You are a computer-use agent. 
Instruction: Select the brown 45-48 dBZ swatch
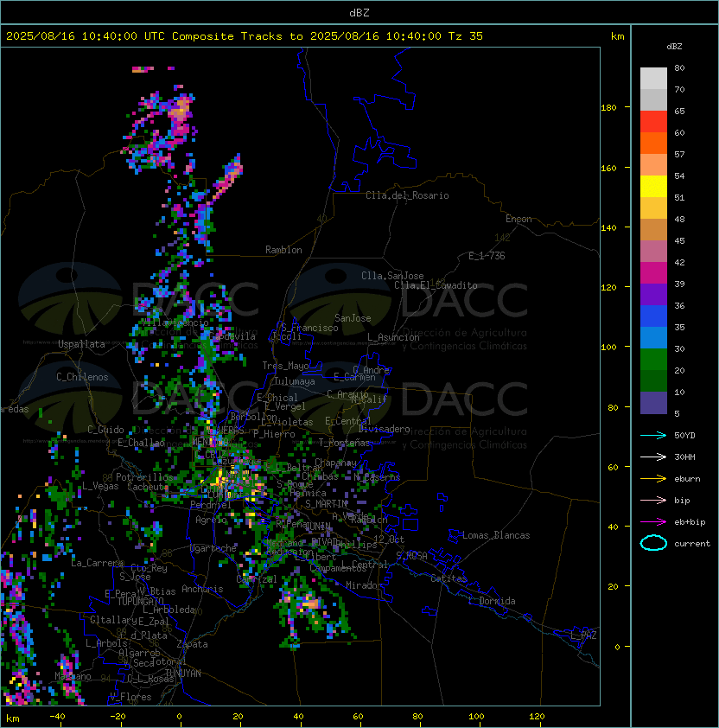click(653, 230)
